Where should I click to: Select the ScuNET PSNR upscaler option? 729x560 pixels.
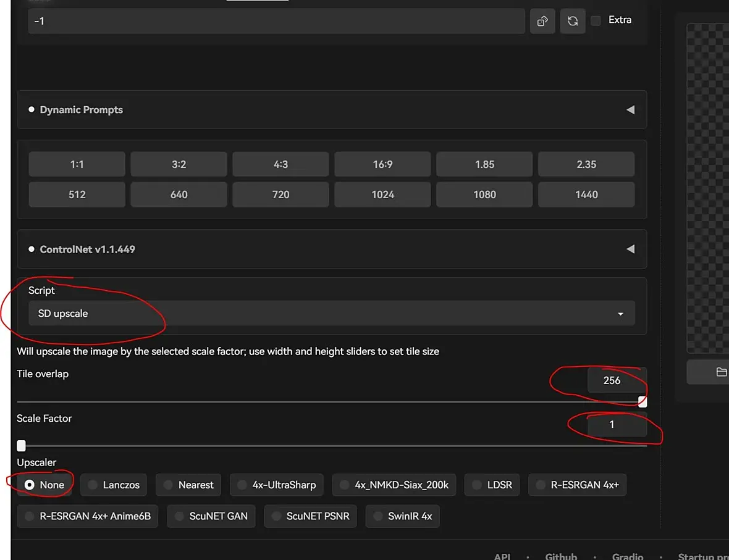[x=310, y=516]
